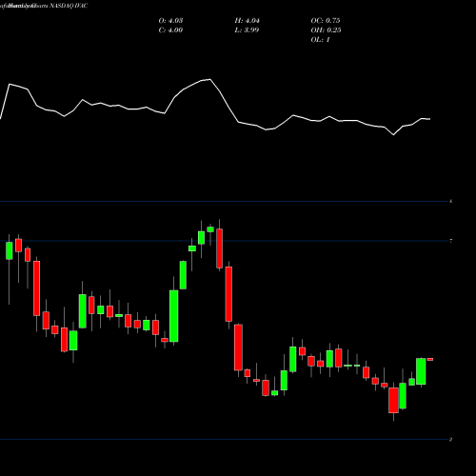Click the price axis label 8

point(451,201)
